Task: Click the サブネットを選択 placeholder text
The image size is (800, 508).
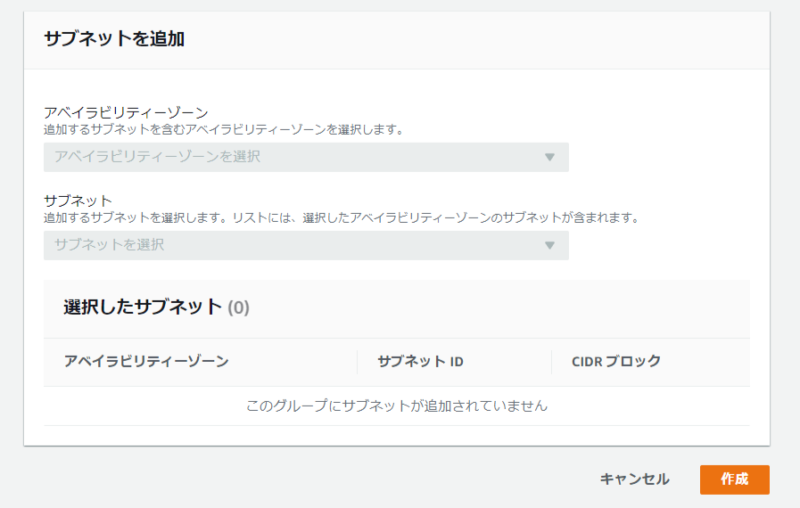Action: click(109, 245)
